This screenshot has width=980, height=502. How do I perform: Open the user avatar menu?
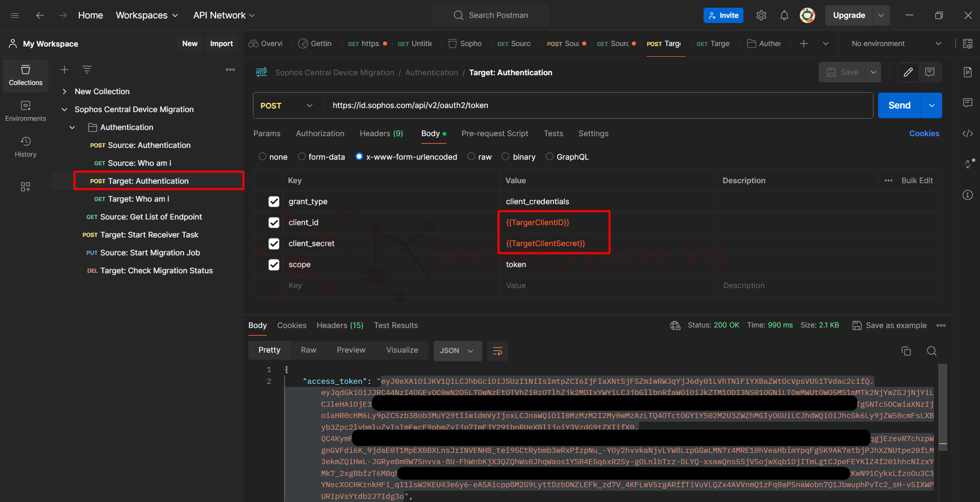[x=807, y=15]
